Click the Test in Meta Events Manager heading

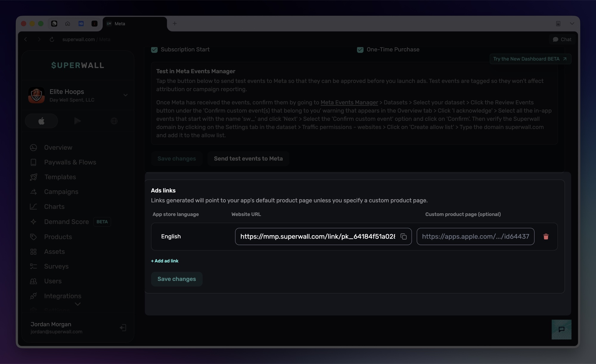point(196,71)
